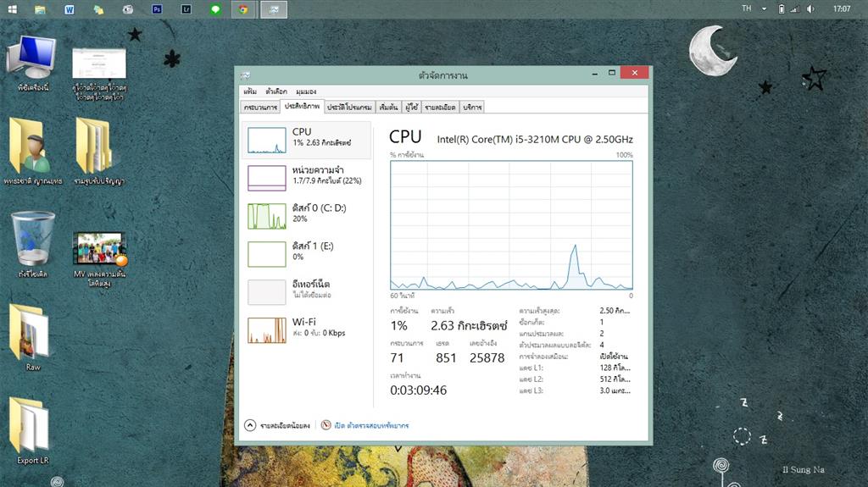Image resolution: width=868 pixels, height=487 pixels.
Task: Click the 851 threads value
Action: coord(446,358)
